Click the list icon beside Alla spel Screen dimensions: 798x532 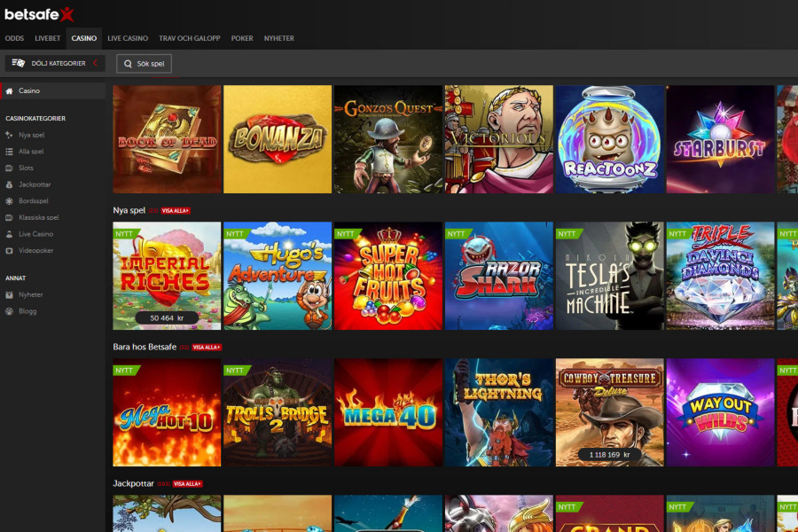(9, 152)
